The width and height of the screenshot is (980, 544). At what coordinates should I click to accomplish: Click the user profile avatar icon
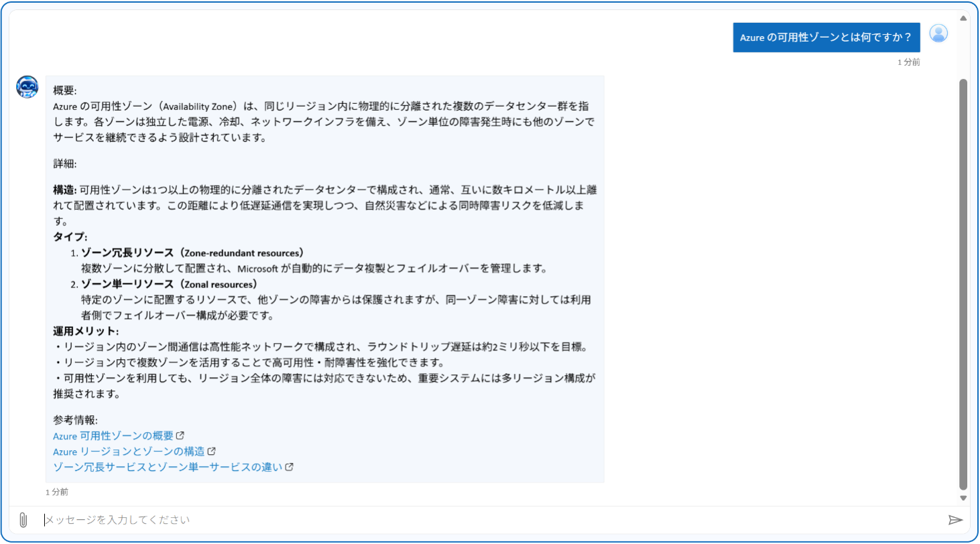(939, 33)
